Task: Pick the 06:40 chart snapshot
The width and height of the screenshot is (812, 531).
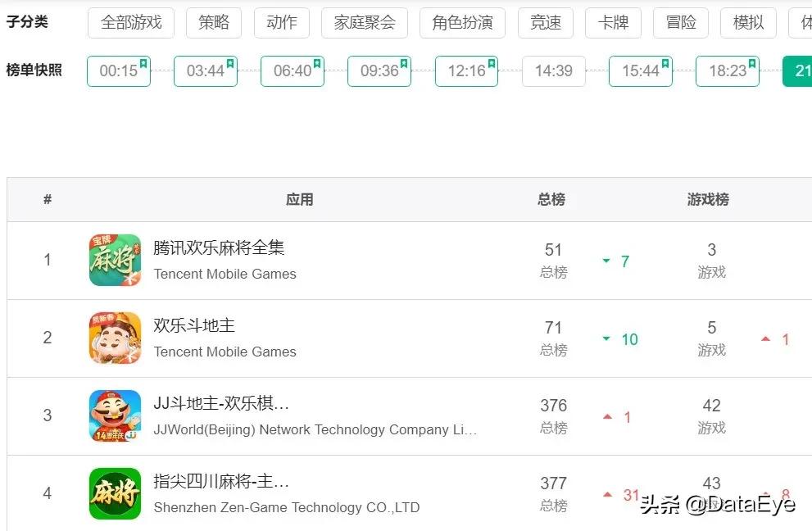Action: 292,71
